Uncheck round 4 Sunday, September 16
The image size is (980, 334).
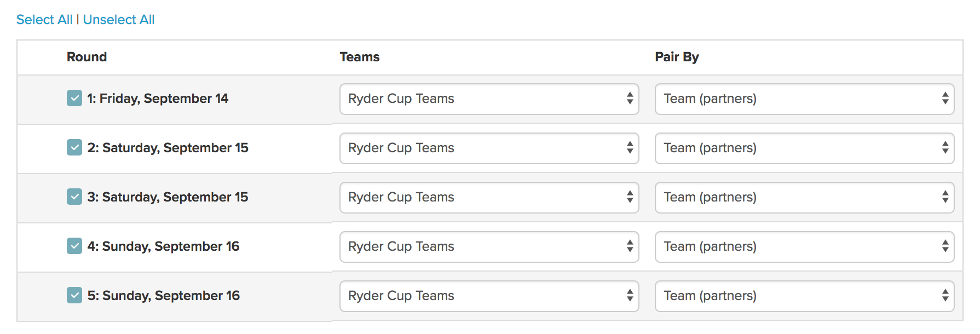pyautogui.click(x=74, y=246)
